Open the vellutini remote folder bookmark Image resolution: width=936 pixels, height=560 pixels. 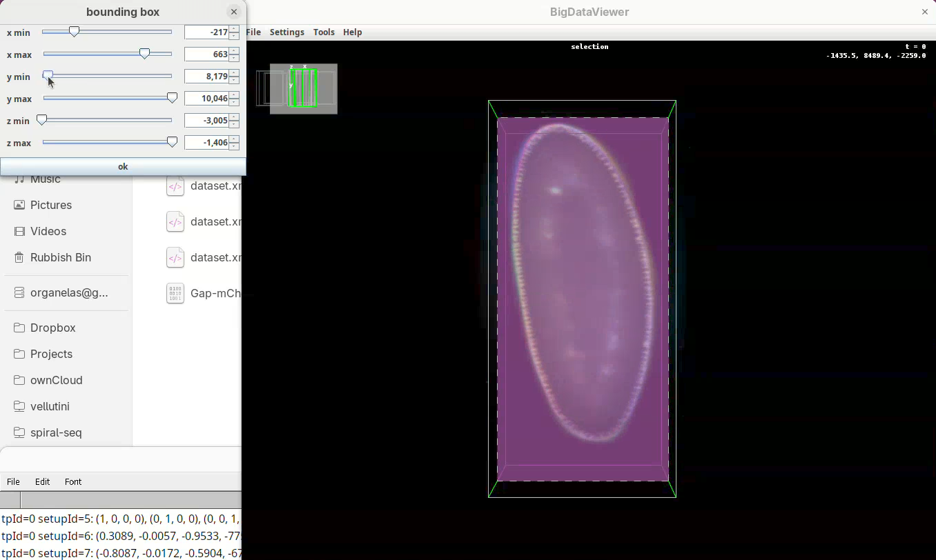click(x=50, y=406)
